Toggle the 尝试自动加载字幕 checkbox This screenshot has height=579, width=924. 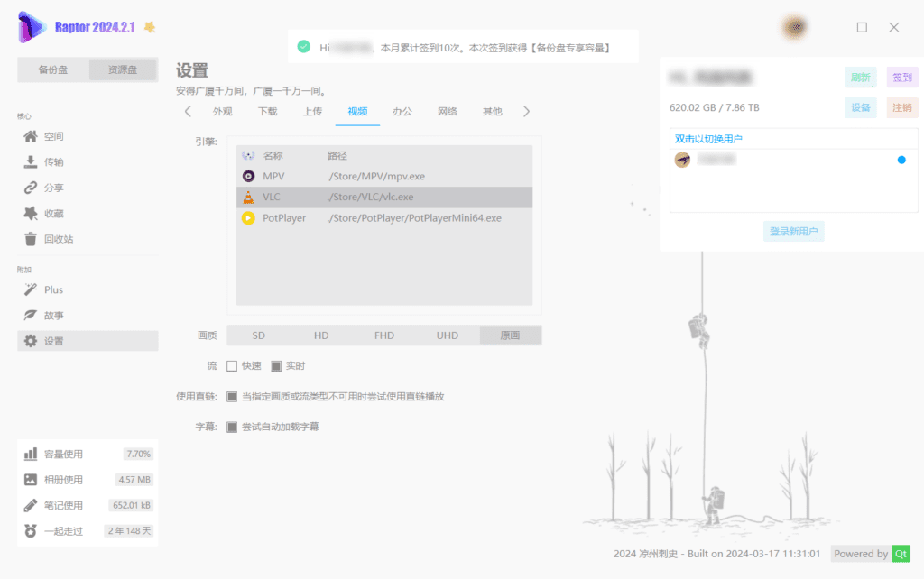coord(232,427)
